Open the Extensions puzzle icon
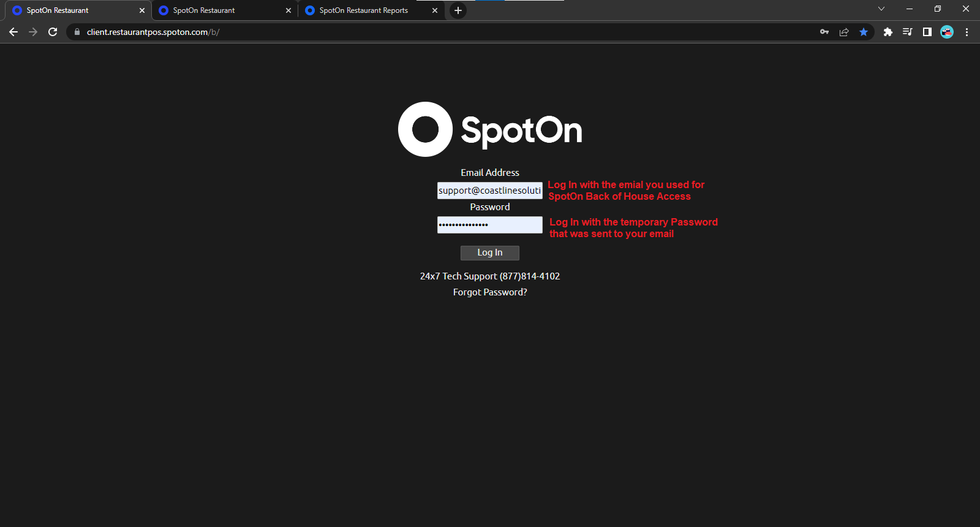 pyautogui.click(x=888, y=32)
